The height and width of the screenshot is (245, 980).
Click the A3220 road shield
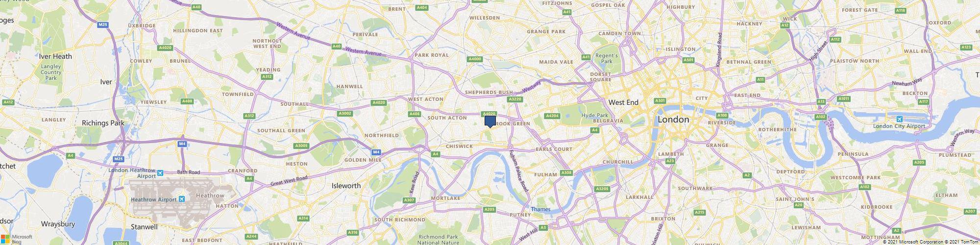pyautogui.click(x=515, y=99)
